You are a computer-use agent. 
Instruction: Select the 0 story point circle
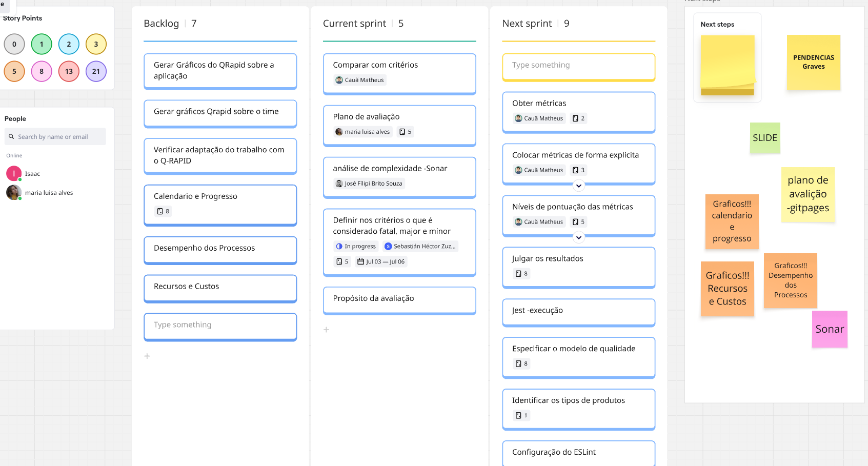click(14, 44)
